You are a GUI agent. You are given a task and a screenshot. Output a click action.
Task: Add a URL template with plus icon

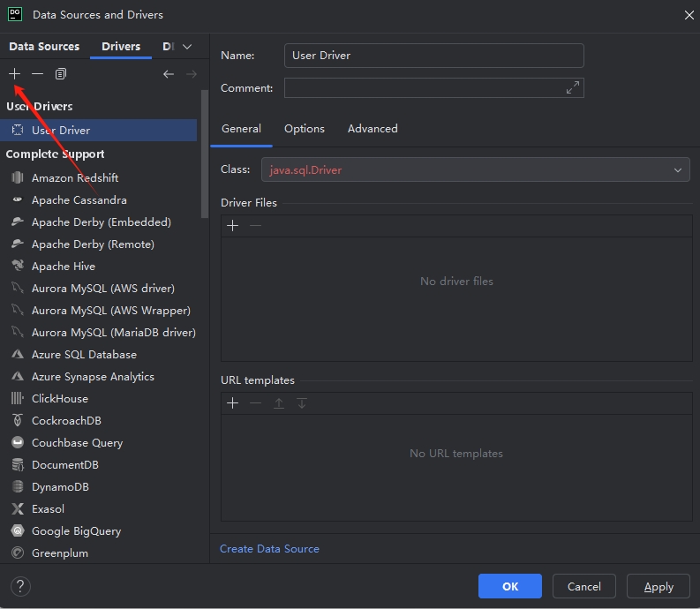[233, 403]
